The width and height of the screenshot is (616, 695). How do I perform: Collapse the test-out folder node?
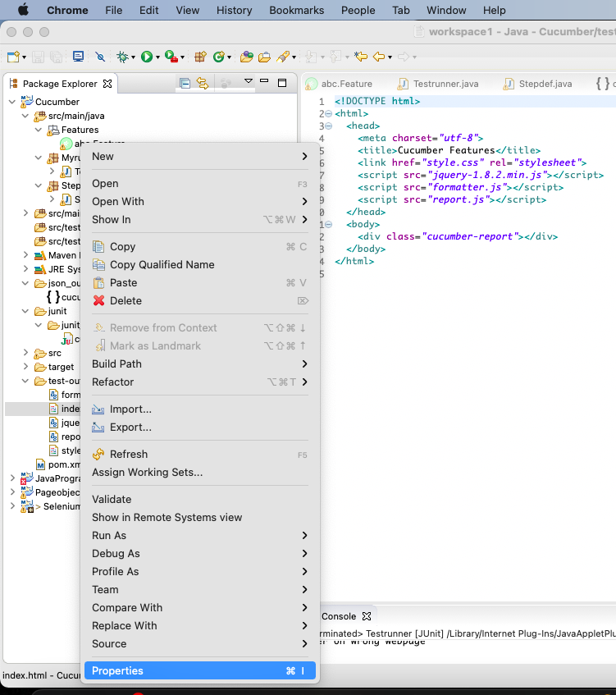coord(25,381)
